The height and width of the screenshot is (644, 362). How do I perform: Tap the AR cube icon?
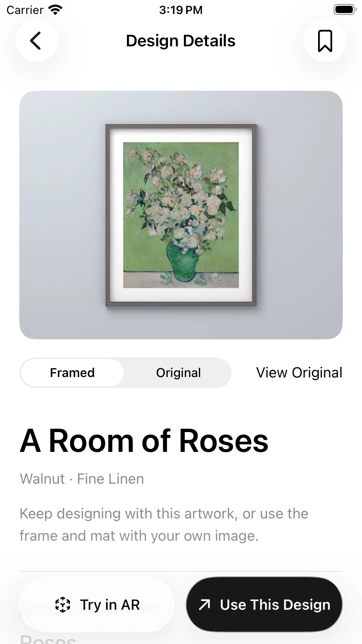[x=63, y=604]
